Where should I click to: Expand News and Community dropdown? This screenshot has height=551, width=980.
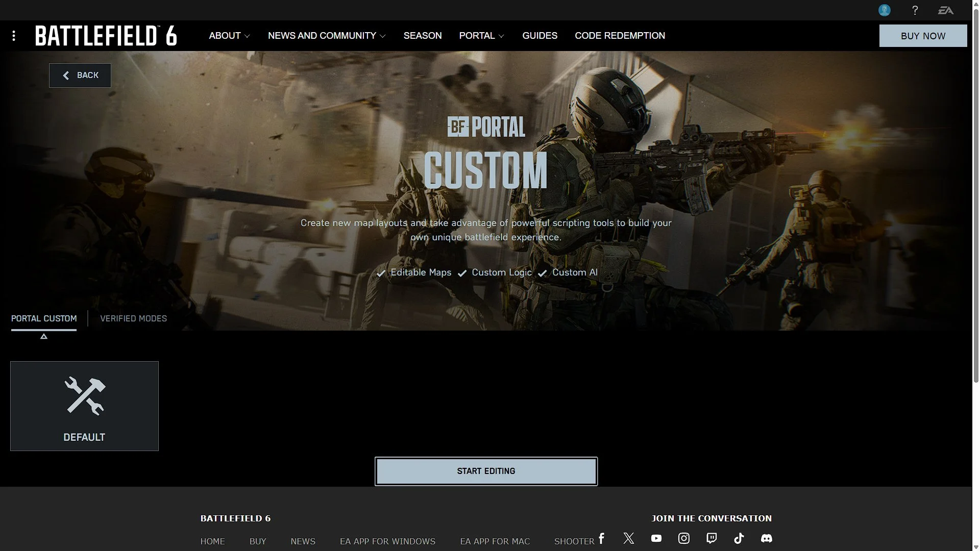pyautogui.click(x=327, y=36)
